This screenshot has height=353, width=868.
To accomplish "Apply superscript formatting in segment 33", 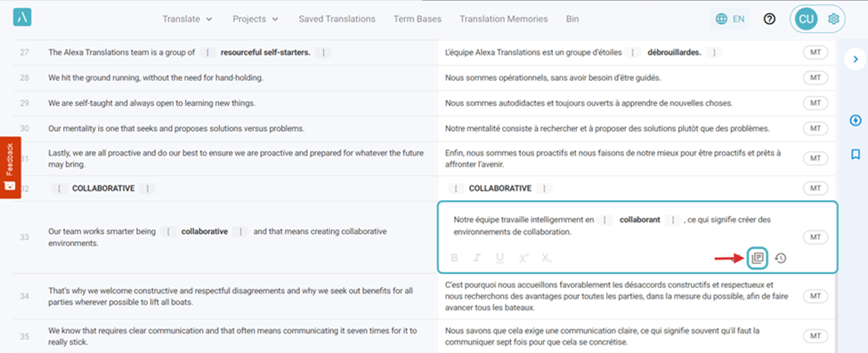I will pyautogui.click(x=523, y=258).
